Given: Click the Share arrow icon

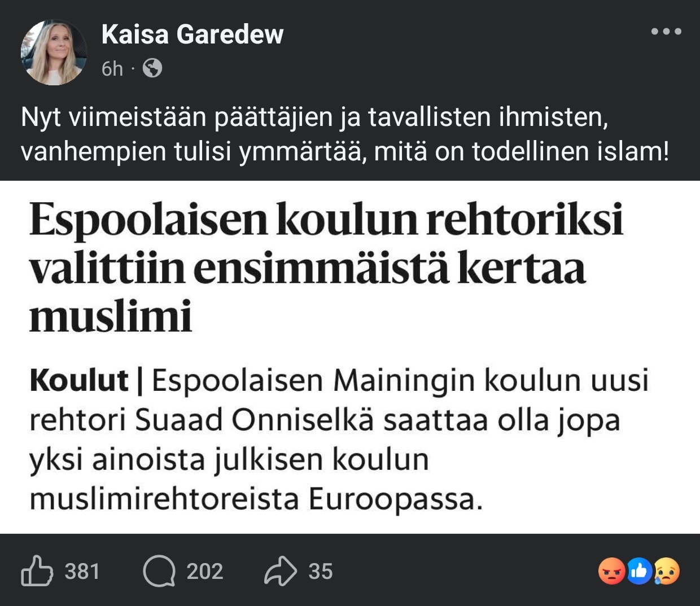Looking at the screenshot, I should pos(281,571).
